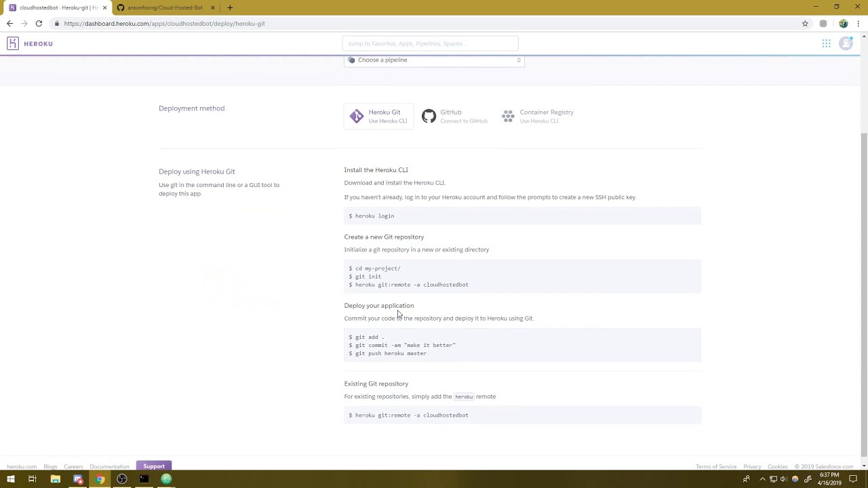The image size is (868, 488).
Task: Open Task View on the taskbar
Action: click(x=32, y=479)
